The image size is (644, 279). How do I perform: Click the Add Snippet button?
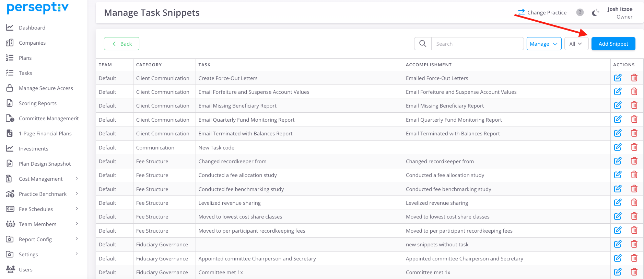coord(613,44)
